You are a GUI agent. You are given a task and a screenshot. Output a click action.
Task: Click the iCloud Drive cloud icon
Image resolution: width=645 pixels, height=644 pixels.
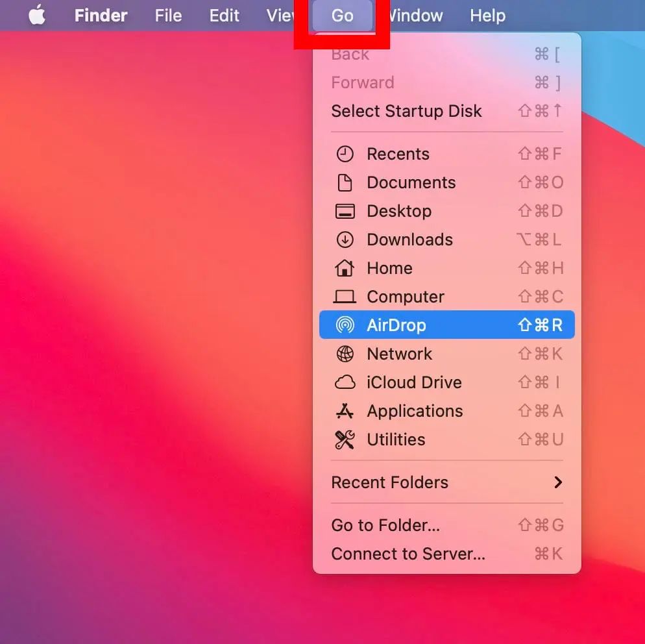coord(345,382)
